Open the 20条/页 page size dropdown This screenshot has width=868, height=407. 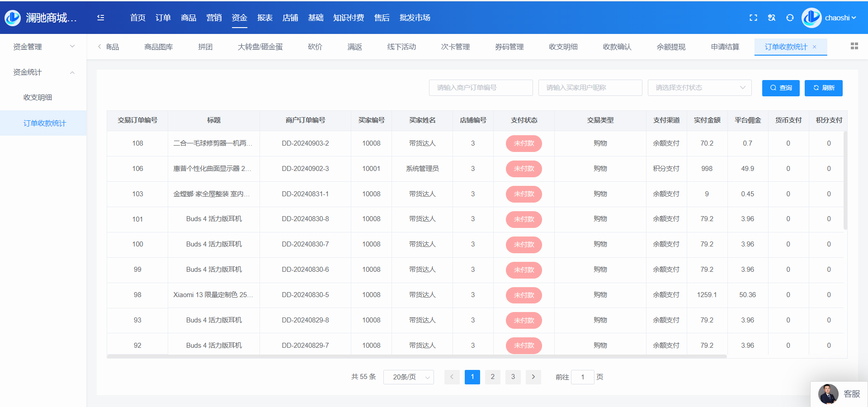point(408,377)
